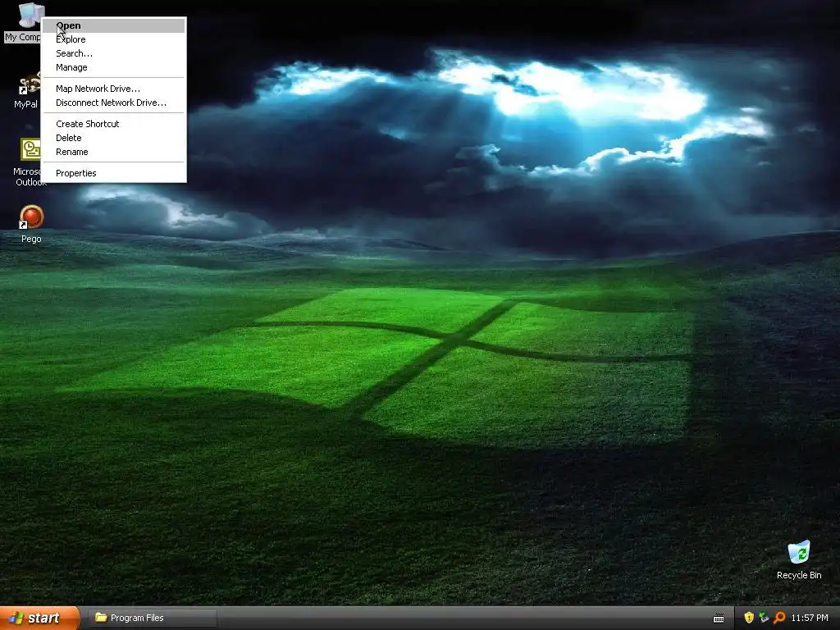Select the MyPal desktop shortcut

[x=27, y=90]
